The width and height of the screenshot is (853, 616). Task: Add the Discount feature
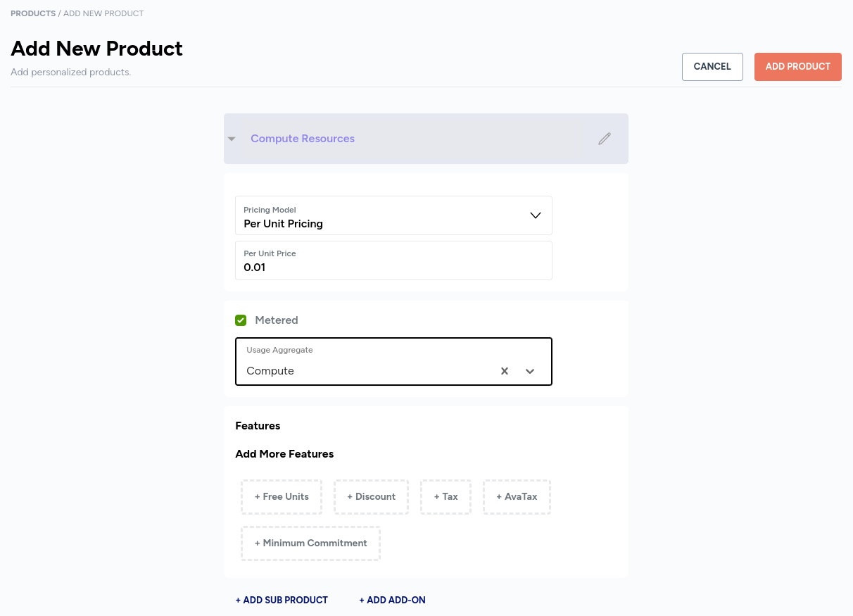pos(371,497)
